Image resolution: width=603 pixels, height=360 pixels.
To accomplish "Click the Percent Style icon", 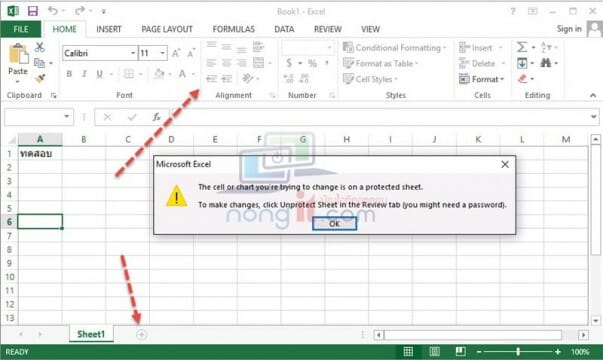I will pos(312,63).
